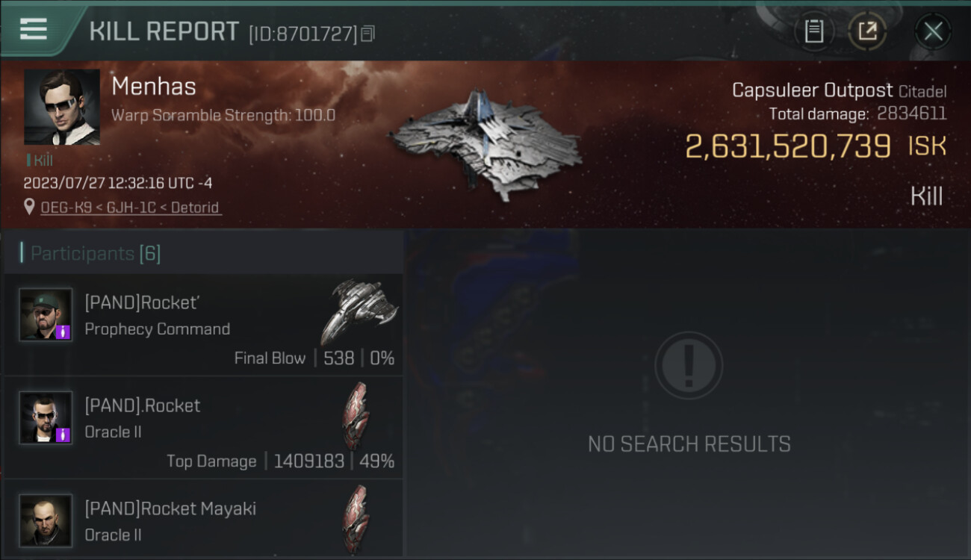Select the [PAND]Rocket' participant name
This screenshot has height=560, width=971.
142,302
